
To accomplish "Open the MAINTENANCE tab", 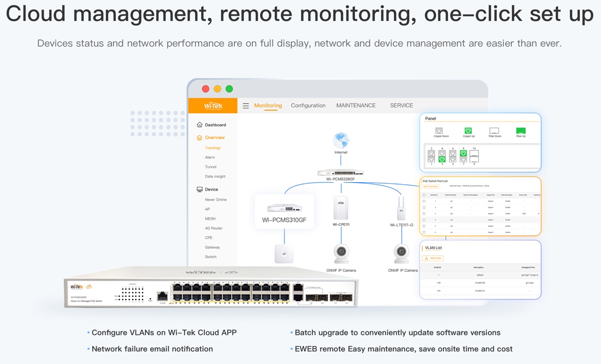I will 356,106.
